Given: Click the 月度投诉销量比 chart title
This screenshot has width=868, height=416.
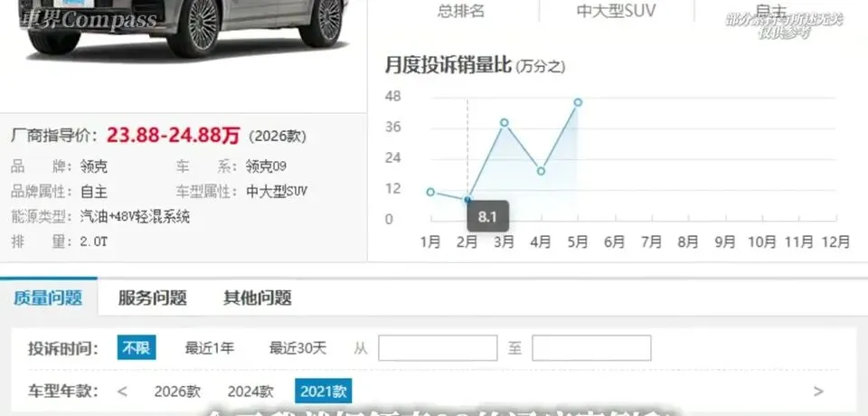Looking at the screenshot, I should click(448, 66).
